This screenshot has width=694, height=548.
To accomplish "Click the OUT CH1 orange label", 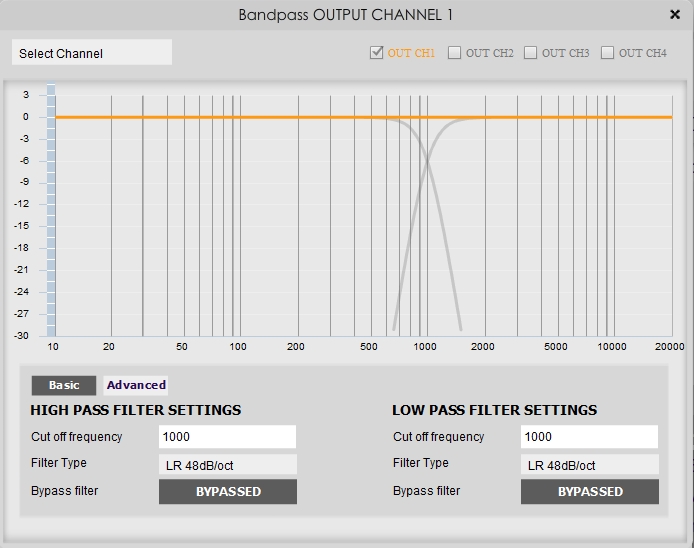I will 411,53.
